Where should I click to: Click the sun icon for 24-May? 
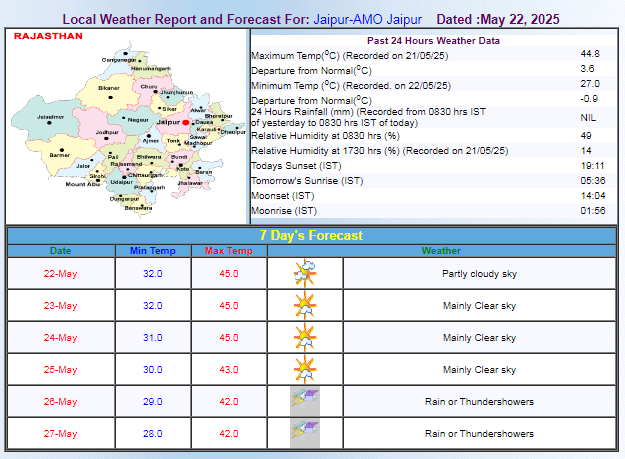(x=305, y=337)
